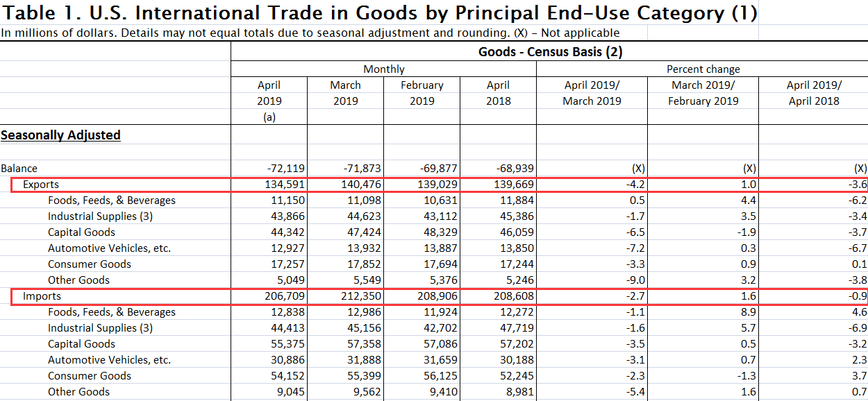868x401 pixels.
Task: Click the 'Monthly' column group header
Action: point(383,69)
